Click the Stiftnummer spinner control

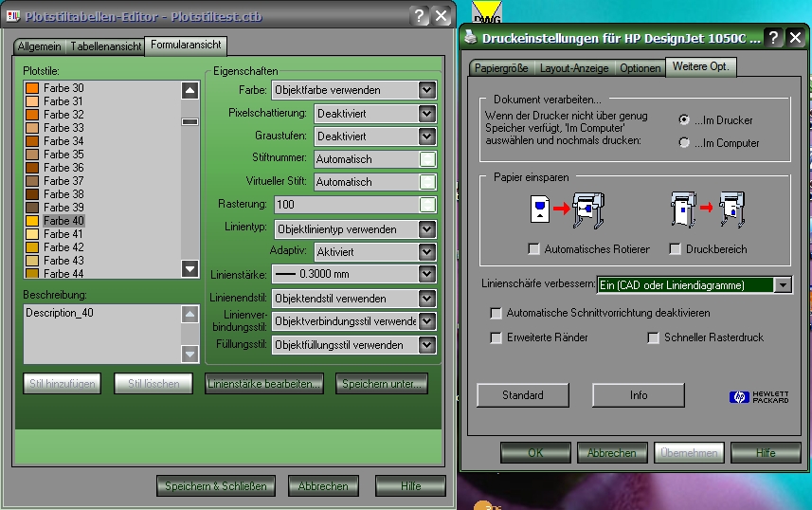click(427, 159)
